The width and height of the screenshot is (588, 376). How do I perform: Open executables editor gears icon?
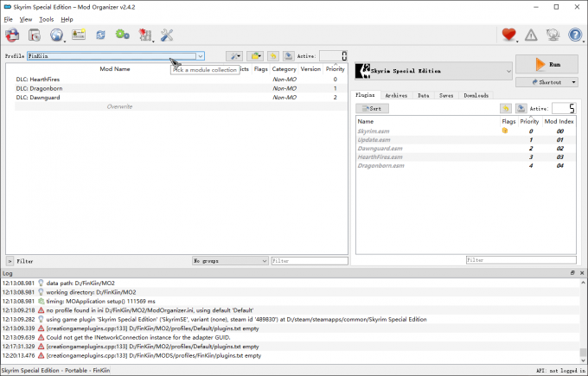pos(123,35)
